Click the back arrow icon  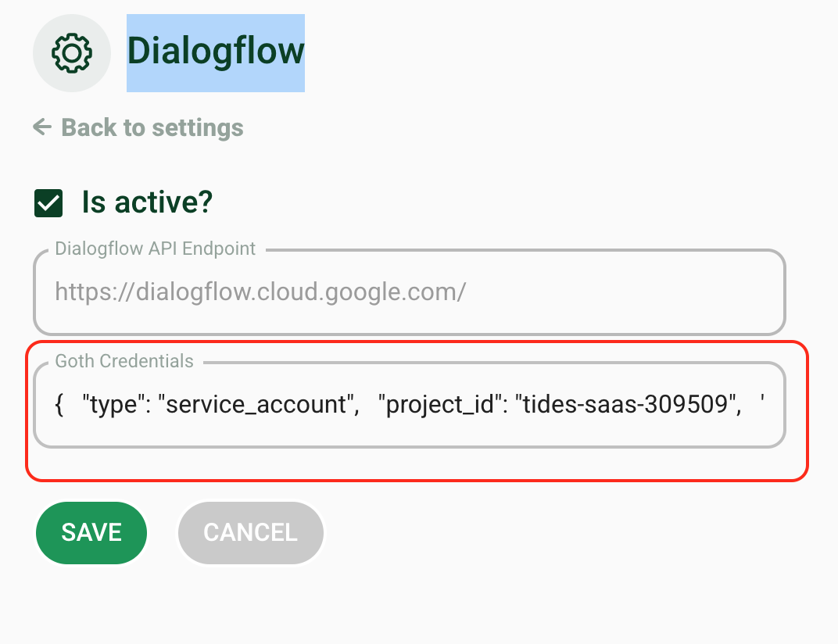point(42,127)
